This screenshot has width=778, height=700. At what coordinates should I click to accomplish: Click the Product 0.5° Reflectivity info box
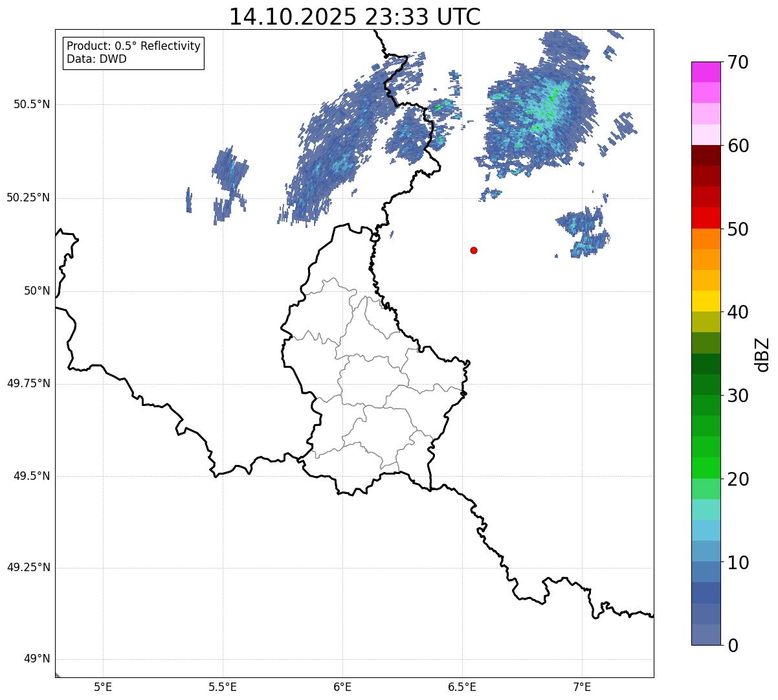tap(133, 53)
